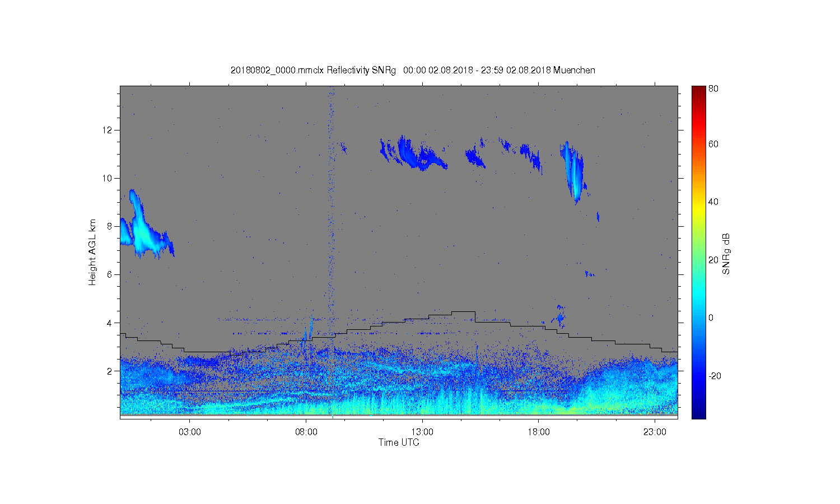Viewport: 840px width, 504px height.
Task: Click the height tick label 4
Action: click(x=110, y=323)
